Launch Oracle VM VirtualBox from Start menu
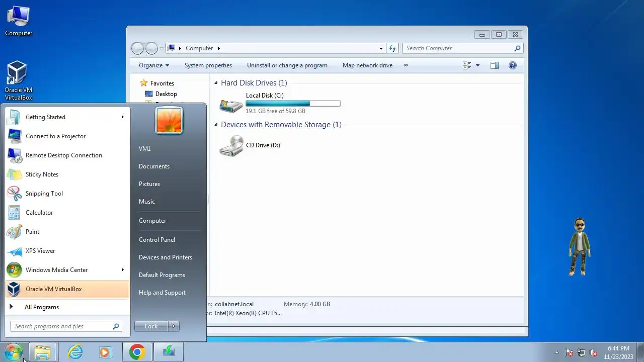This screenshot has width=644, height=362. click(x=67, y=289)
